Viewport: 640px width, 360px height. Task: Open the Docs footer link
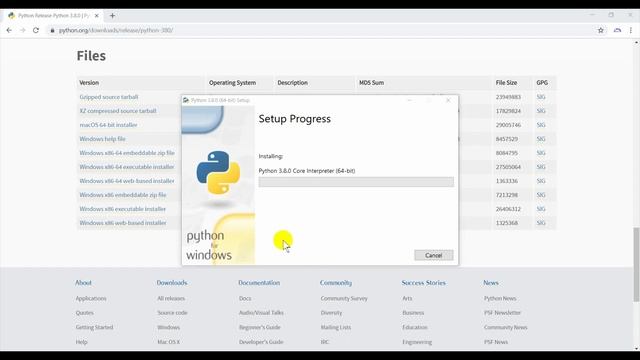pos(245,298)
